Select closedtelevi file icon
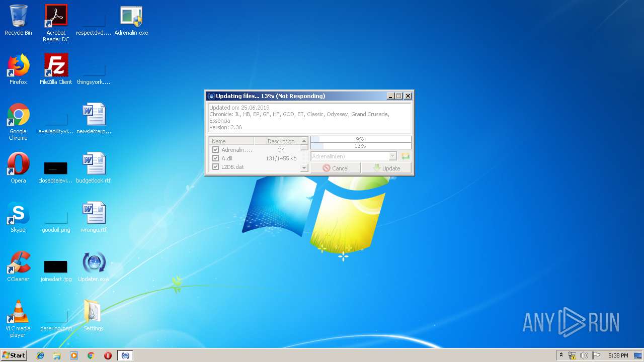 (x=56, y=171)
